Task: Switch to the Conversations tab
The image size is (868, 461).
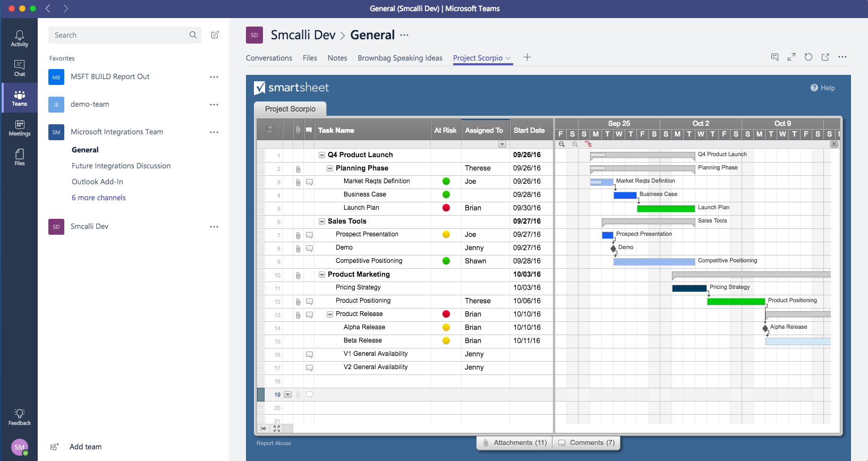Action: point(269,58)
